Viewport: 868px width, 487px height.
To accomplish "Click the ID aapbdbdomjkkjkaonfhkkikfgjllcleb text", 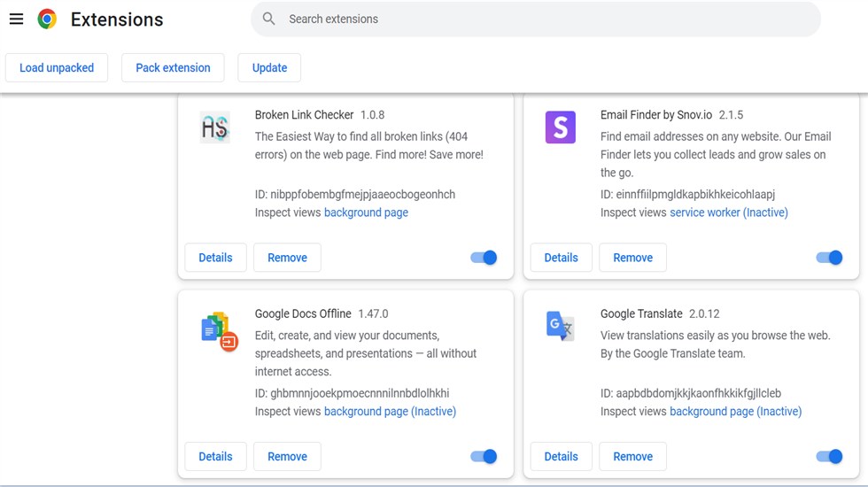I will [691, 393].
